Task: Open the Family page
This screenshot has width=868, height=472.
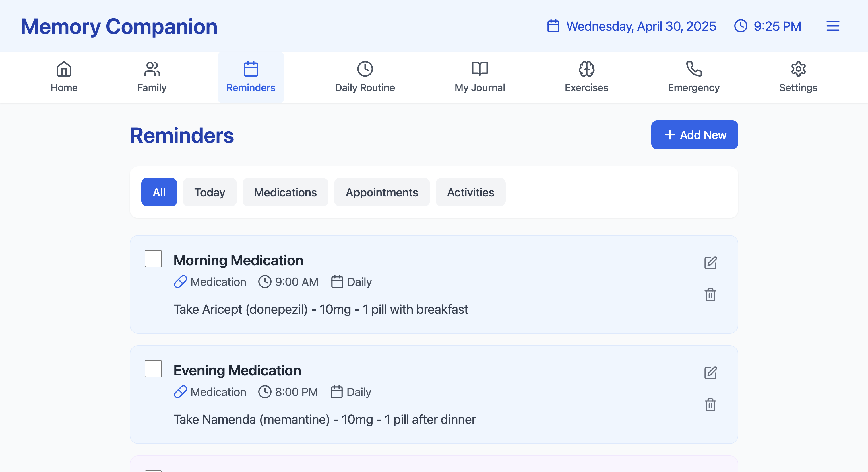Action: [x=152, y=77]
